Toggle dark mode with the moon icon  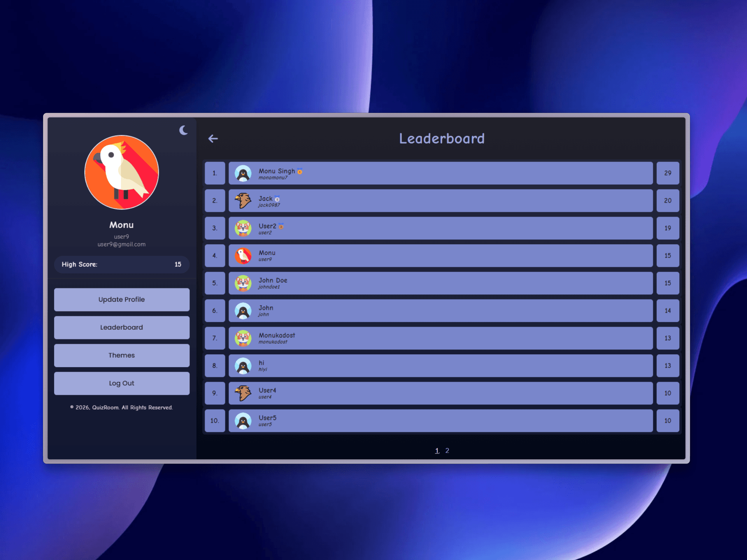click(183, 130)
